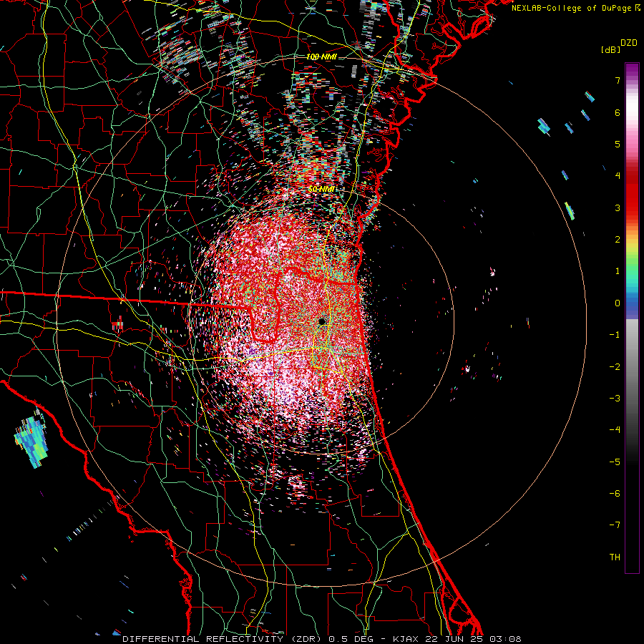Click the 03:08 time stamp
This screenshot has height=644, width=644.
(x=507, y=639)
